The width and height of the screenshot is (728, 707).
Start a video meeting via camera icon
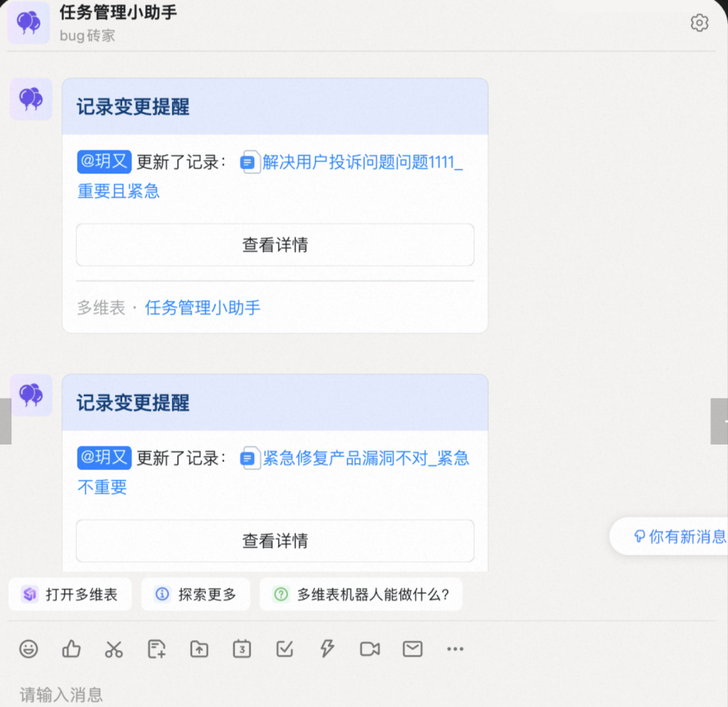click(x=369, y=649)
